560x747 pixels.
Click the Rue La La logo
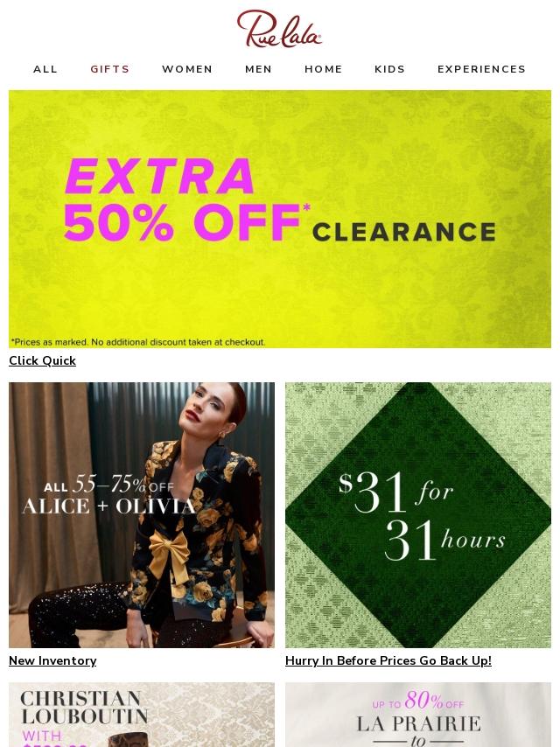tap(279, 29)
